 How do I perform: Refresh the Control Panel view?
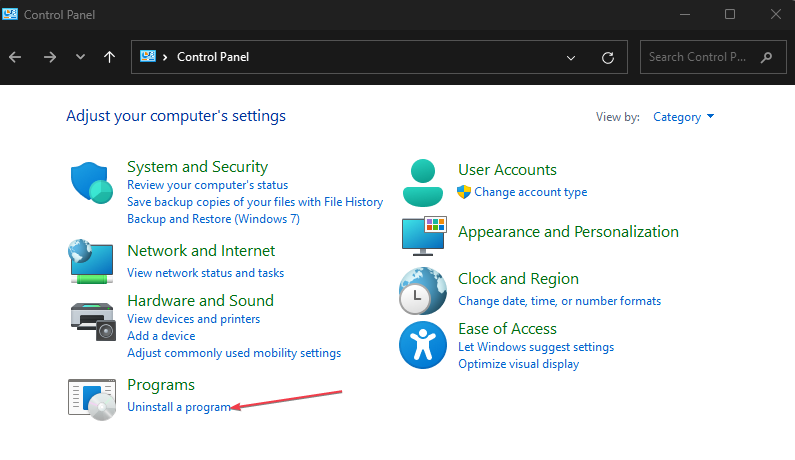point(608,57)
